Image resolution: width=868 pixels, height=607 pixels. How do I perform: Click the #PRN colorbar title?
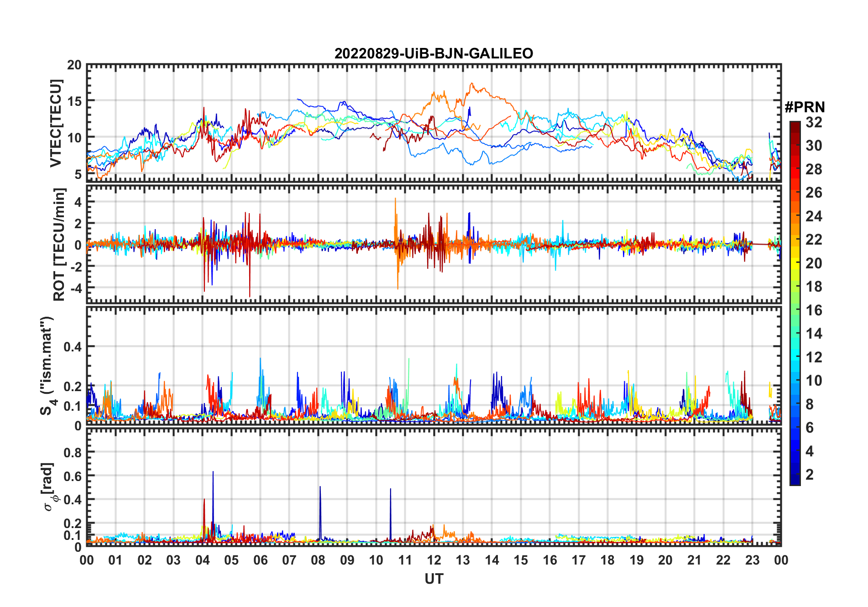coord(805,107)
